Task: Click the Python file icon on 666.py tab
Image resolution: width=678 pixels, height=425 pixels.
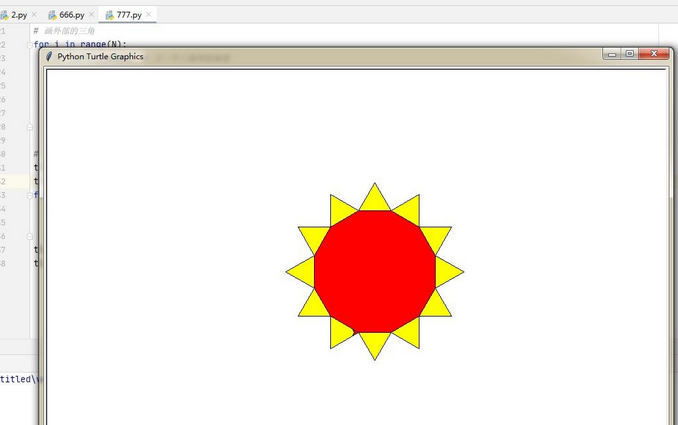Action: (x=52, y=15)
